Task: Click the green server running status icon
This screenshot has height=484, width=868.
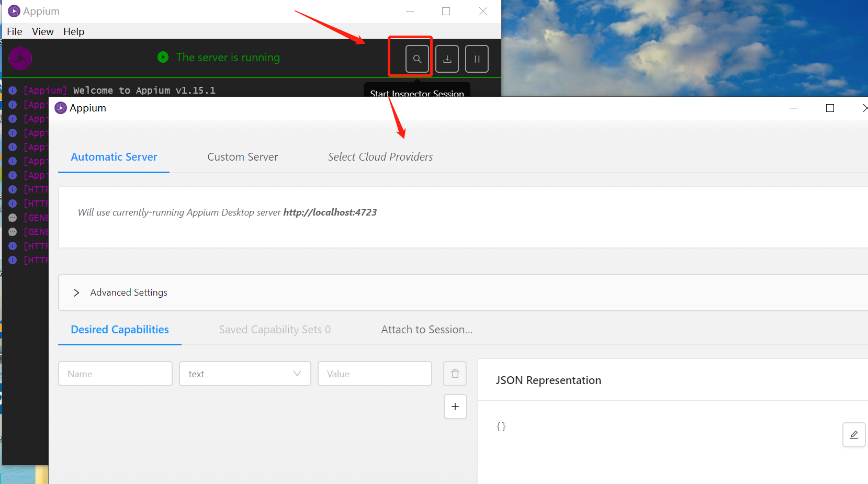Action: pos(163,57)
